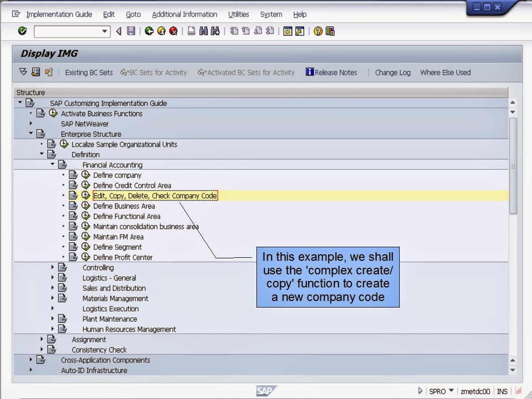Click the red Cancel icon
The image size is (532, 399).
click(173, 31)
